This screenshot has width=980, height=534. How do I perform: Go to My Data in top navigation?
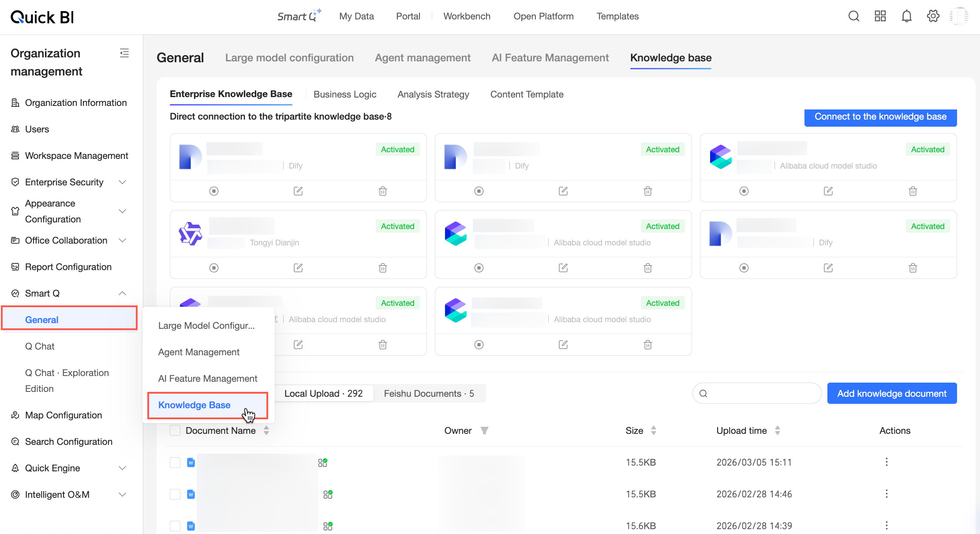coord(356,16)
